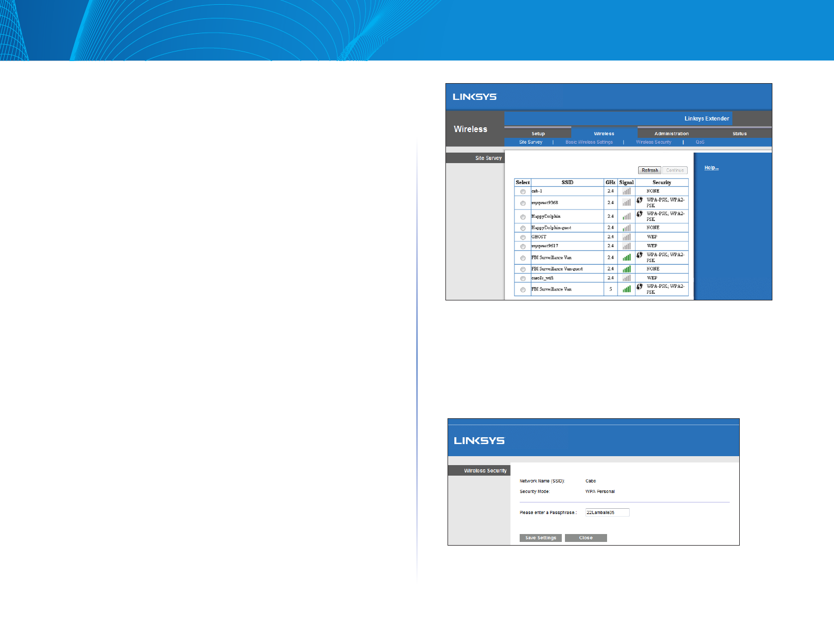The image size is (834, 644).
Task: Click the passphrase input field
Action: [x=608, y=512]
